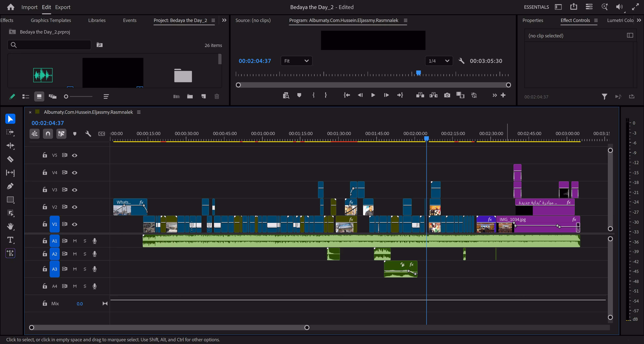Click the New Bin folder icon
Image resolution: width=644 pixels, height=344 pixels.
point(190,96)
